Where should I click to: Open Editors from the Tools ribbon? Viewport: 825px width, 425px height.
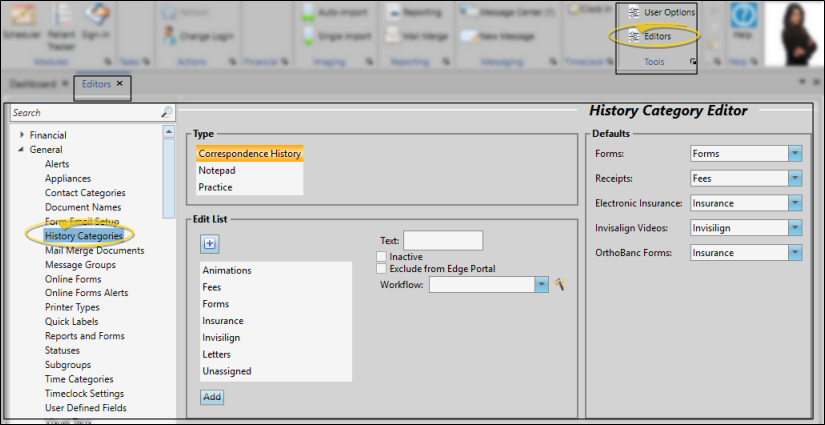point(655,37)
